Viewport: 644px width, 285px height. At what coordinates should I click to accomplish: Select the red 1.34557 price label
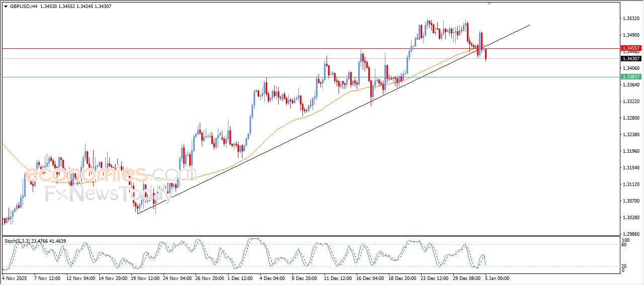[631, 49]
